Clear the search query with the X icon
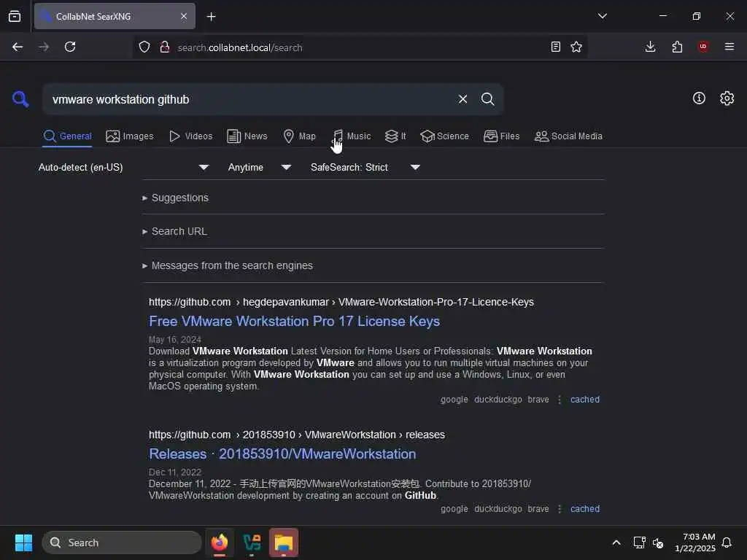This screenshot has height=560, width=747. coord(462,99)
